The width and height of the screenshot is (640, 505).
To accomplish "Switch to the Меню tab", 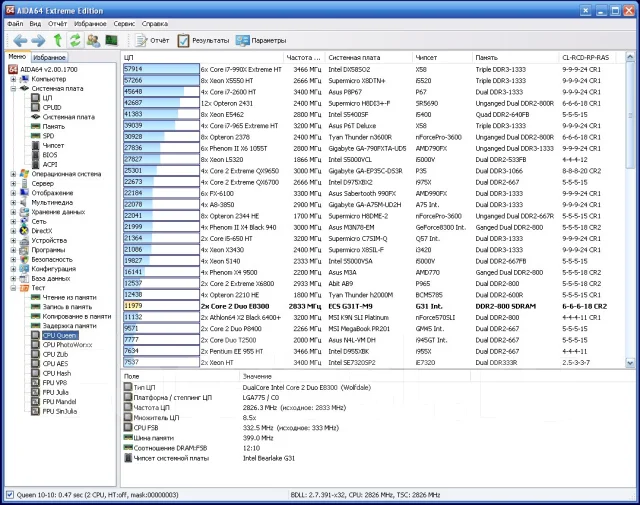I will [17, 57].
